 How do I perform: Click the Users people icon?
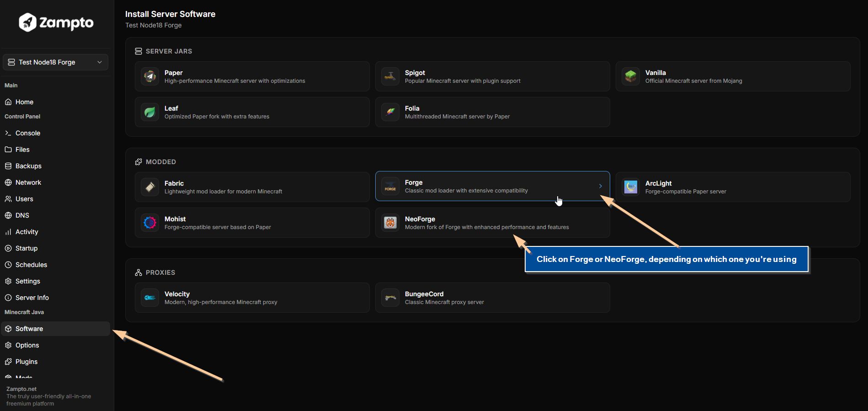[8, 199]
